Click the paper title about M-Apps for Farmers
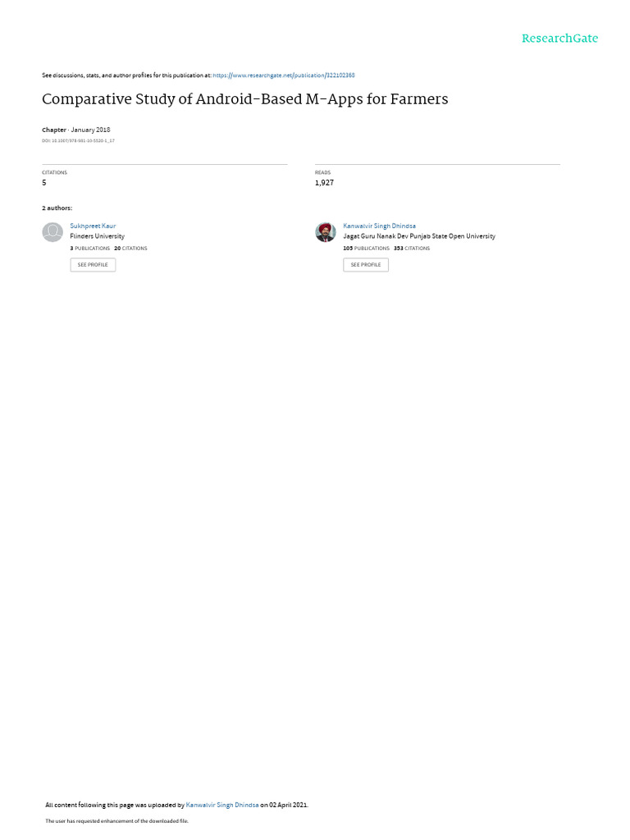 244,99
